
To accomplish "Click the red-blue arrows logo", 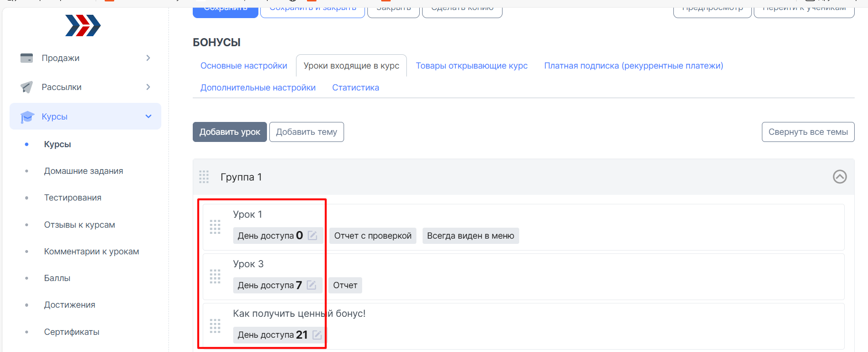I will pyautogui.click(x=83, y=26).
